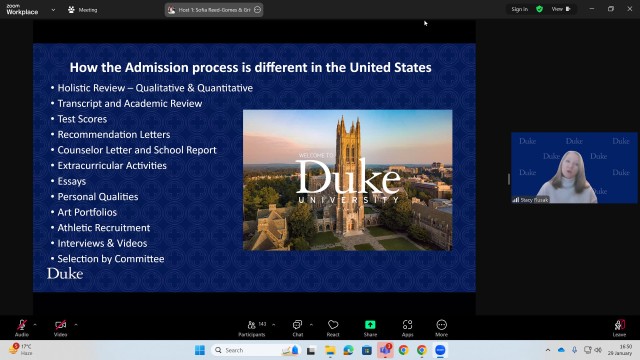Open the Windows Start menu

pyautogui.click(x=200, y=350)
